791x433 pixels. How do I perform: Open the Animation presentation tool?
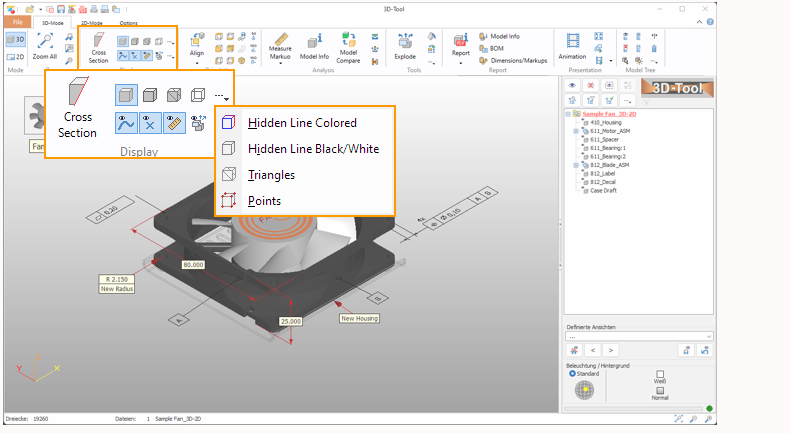point(572,41)
